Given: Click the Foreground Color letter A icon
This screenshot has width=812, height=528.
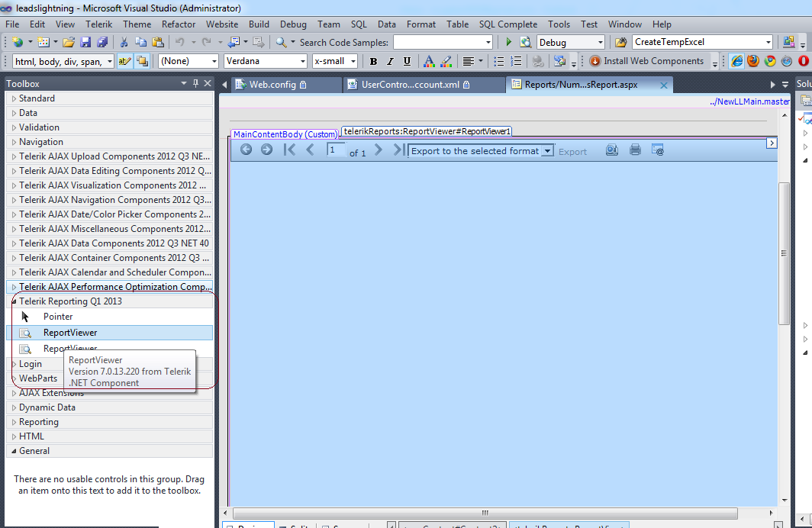Looking at the screenshot, I should tap(429, 62).
